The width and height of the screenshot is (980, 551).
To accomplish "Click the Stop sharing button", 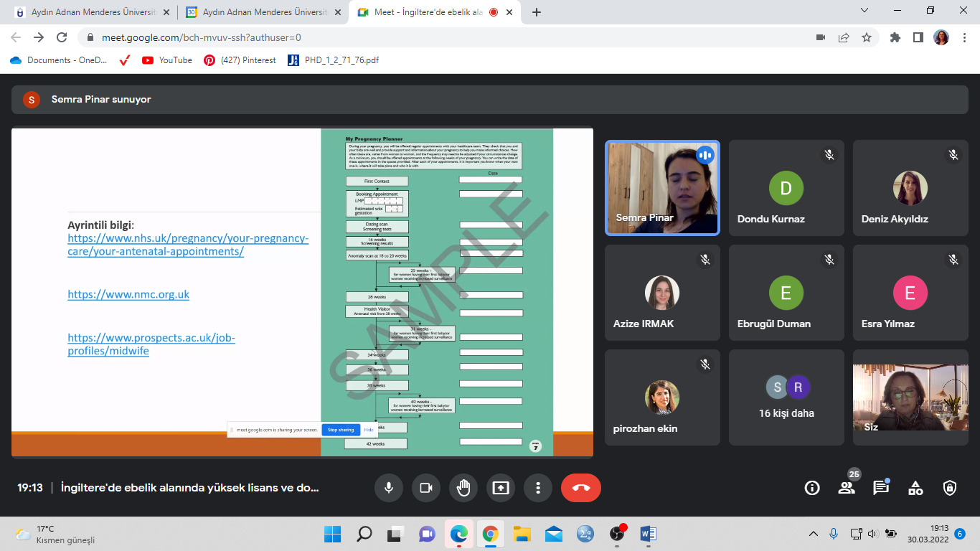I will pyautogui.click(x=341, y=430).
